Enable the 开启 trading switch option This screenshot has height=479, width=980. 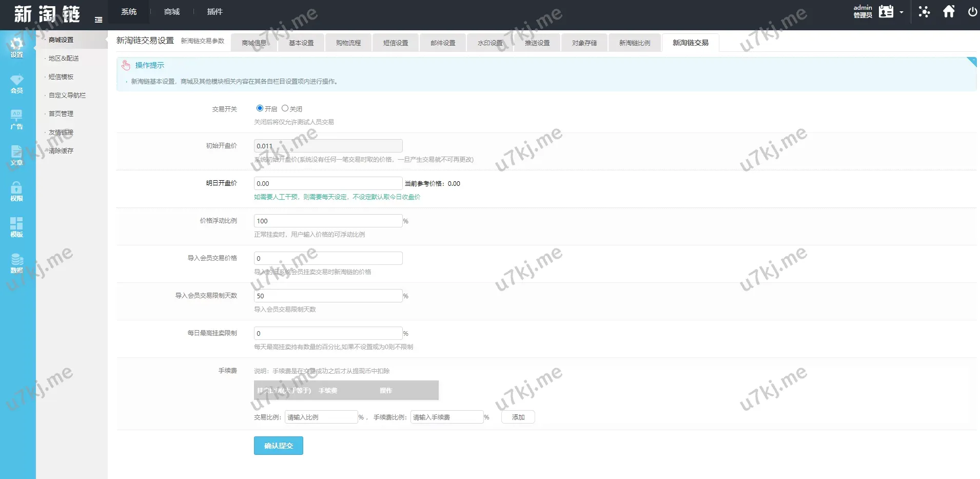point(260,108)
